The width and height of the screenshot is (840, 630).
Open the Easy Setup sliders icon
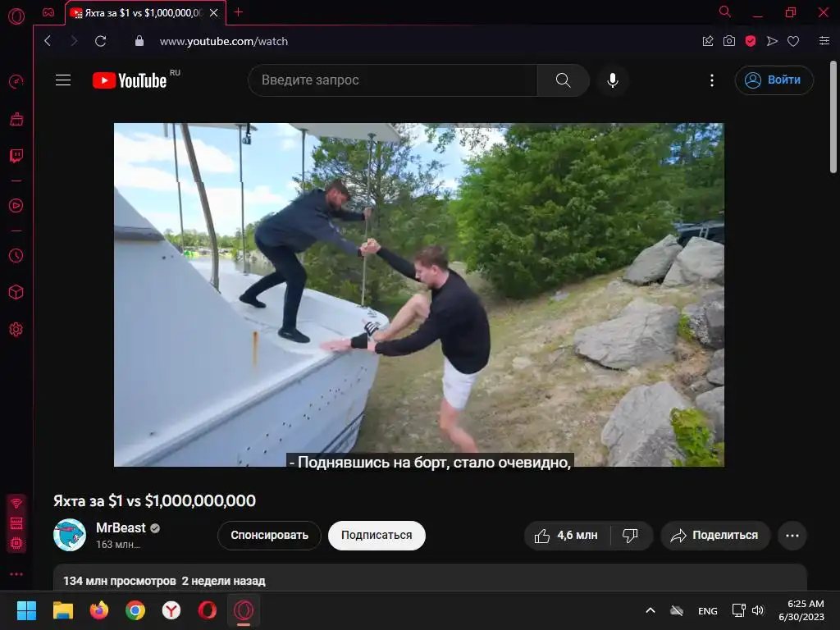tap(824, 41)
